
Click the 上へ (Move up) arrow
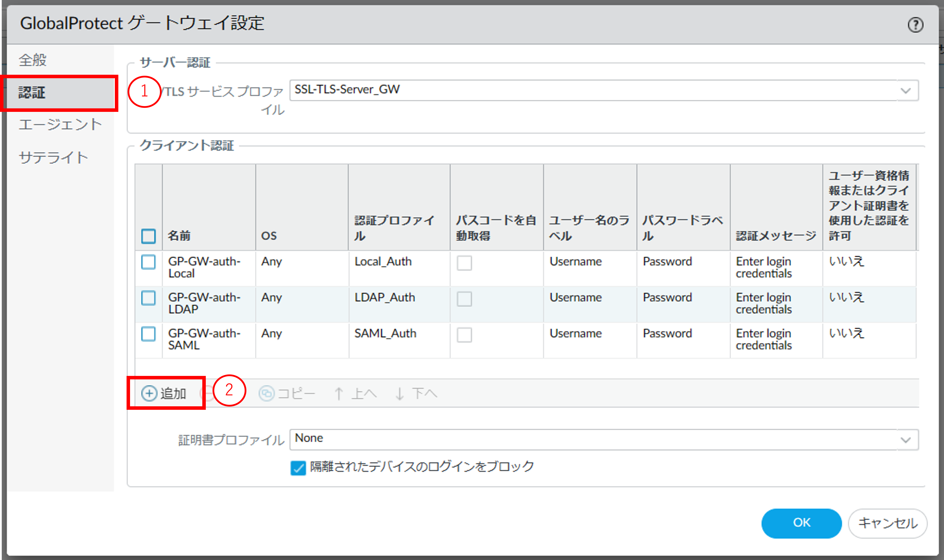339,394
